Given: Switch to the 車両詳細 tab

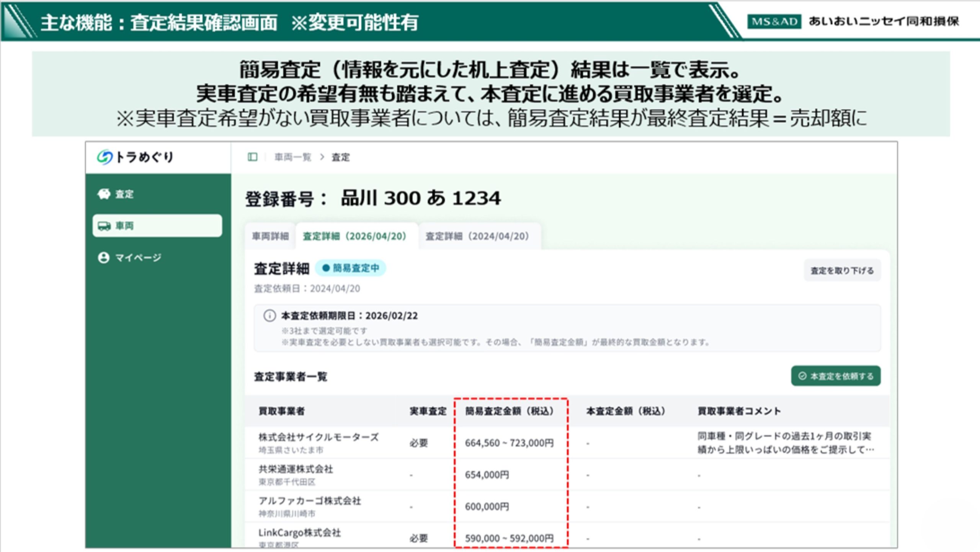Looking at the screenshot, I should click(270, 236).
